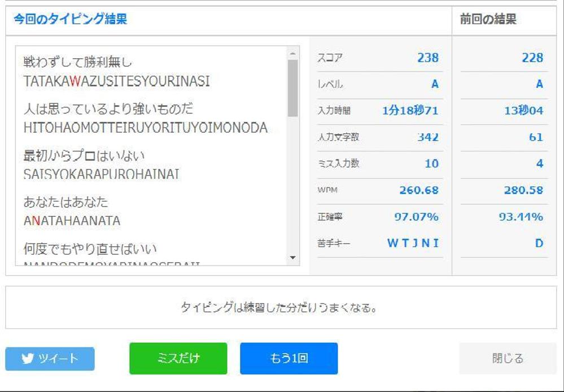Screen dimensions: 564x392
Task: Click the message タイピングは練習した分だけうまくなる。
Action: pyautogui.click(x=279, y=308)
